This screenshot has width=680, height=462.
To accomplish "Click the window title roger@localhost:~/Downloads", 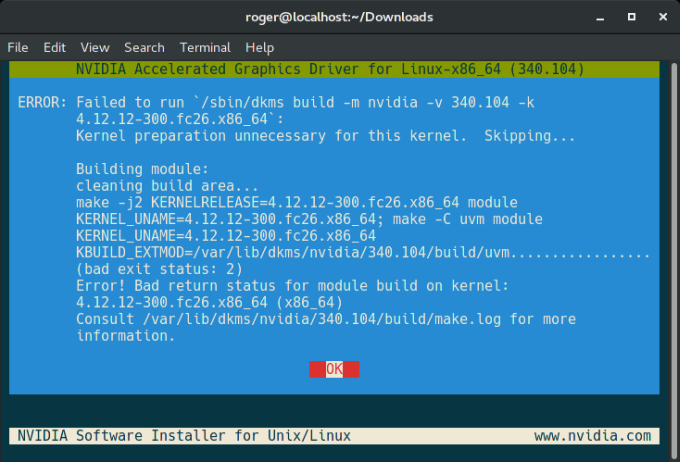I will click(339, 17).
